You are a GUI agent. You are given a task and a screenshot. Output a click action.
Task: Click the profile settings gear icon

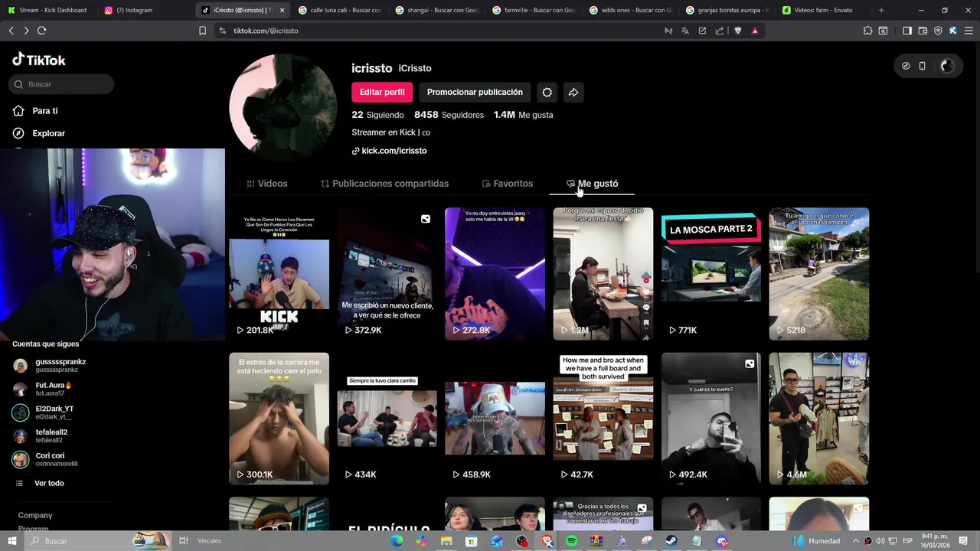click(x=547, y=92)
